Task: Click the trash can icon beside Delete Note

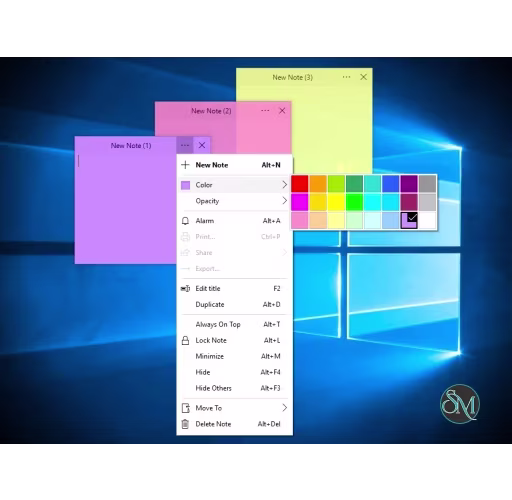Action: 185,424
